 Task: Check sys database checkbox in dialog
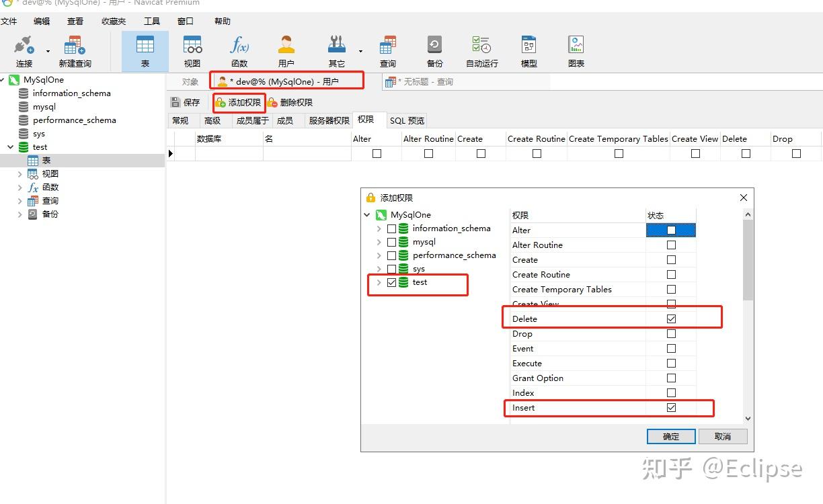[x=391, y=269]
